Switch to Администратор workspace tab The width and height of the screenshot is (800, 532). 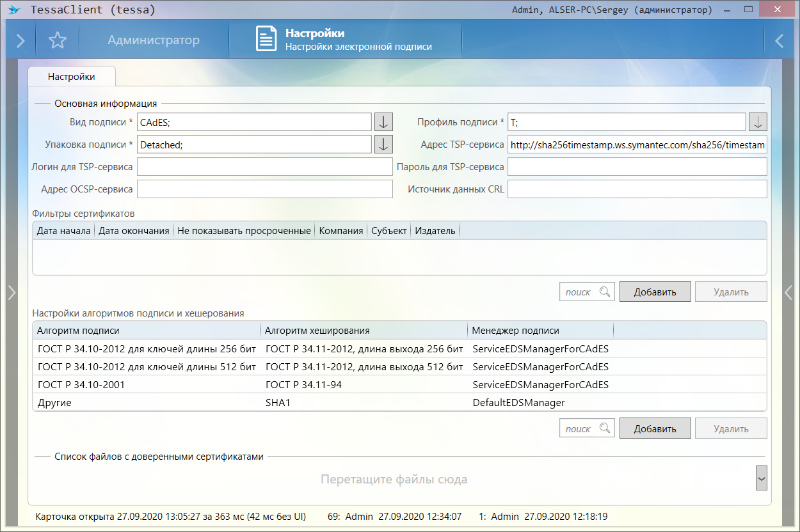click(x=154, y=40)
